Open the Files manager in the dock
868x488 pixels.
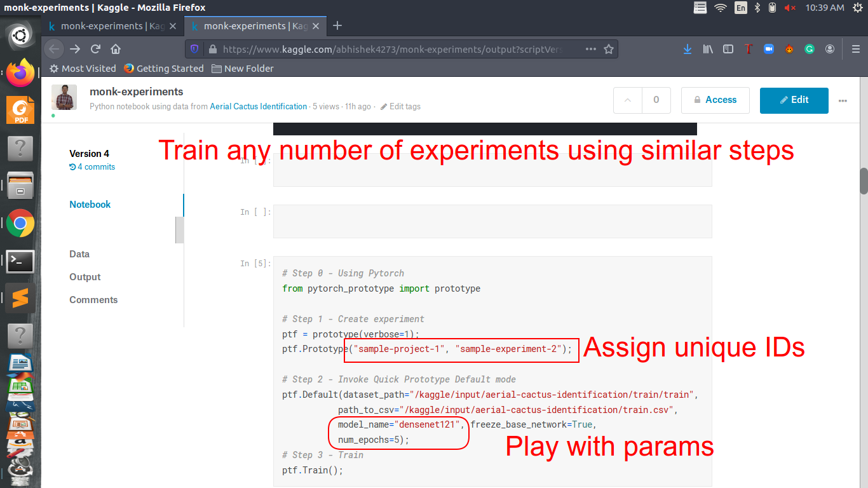click(20, 186)
